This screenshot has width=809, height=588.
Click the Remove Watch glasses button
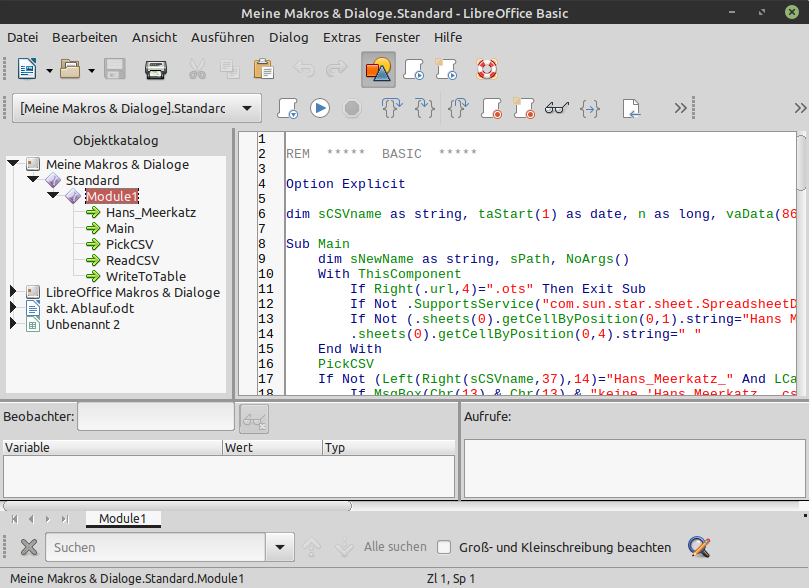(x=254, y=419)
